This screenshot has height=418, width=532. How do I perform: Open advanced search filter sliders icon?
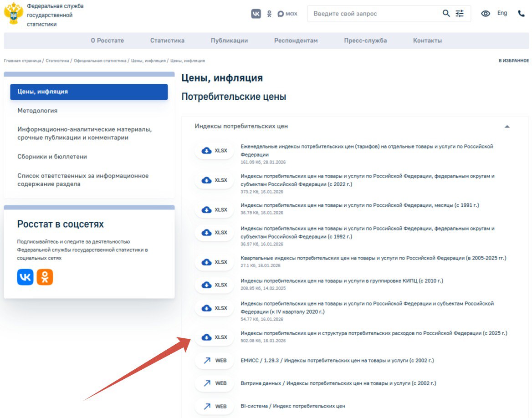[460, 14]
